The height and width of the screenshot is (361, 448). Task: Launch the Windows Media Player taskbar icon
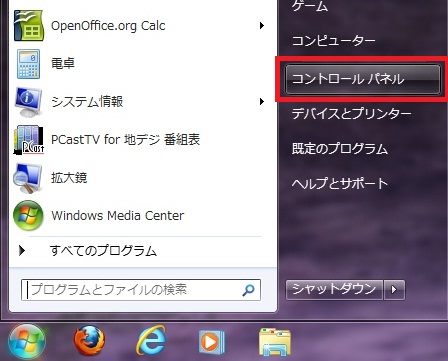point(211,342)
